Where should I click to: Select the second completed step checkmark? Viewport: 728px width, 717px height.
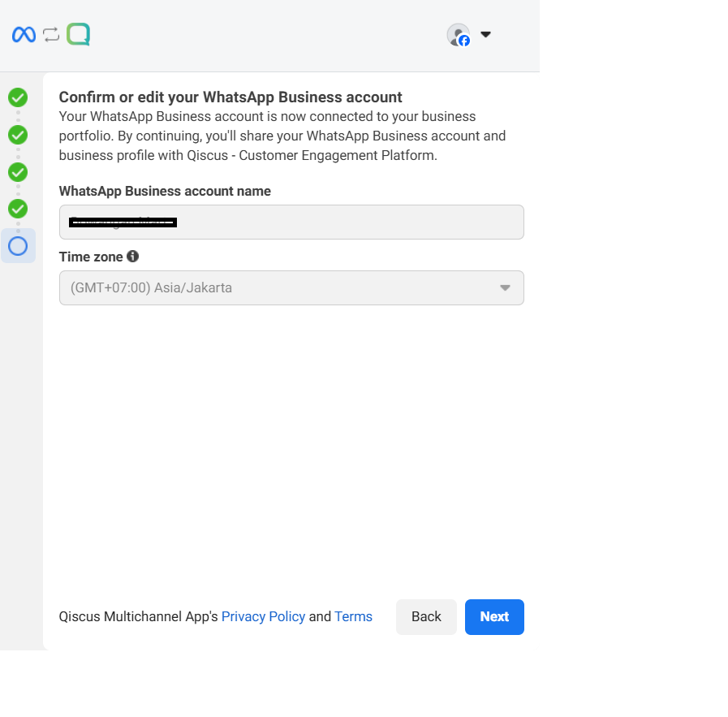[x=18, y=135]
